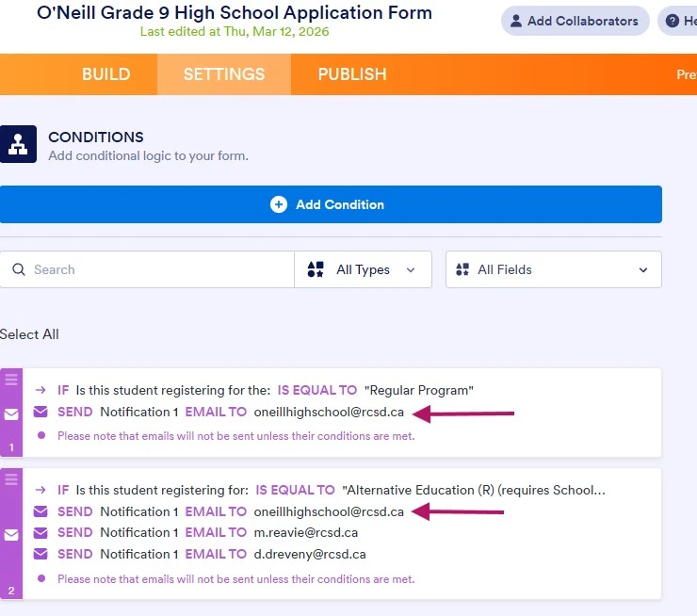Click condition 2's emails-not-sent note
697x616 pixels.
[x=236, y=579]
